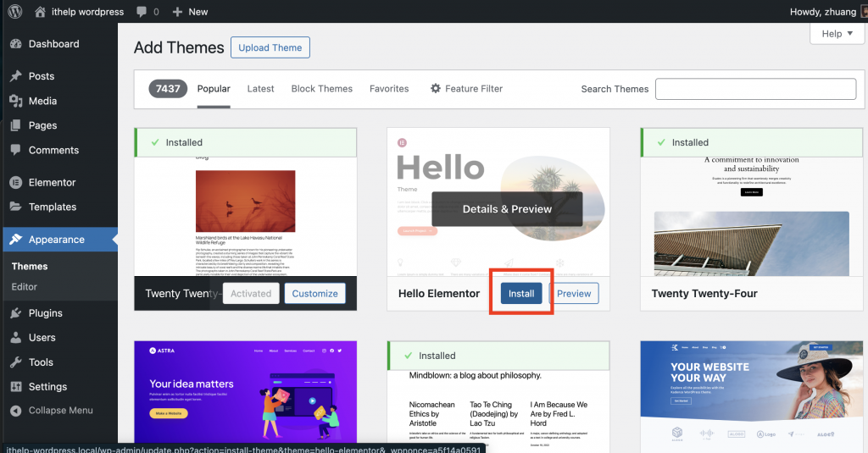Open the Settings menu
This screenshot has width=868, height=453.
(58, 387)
